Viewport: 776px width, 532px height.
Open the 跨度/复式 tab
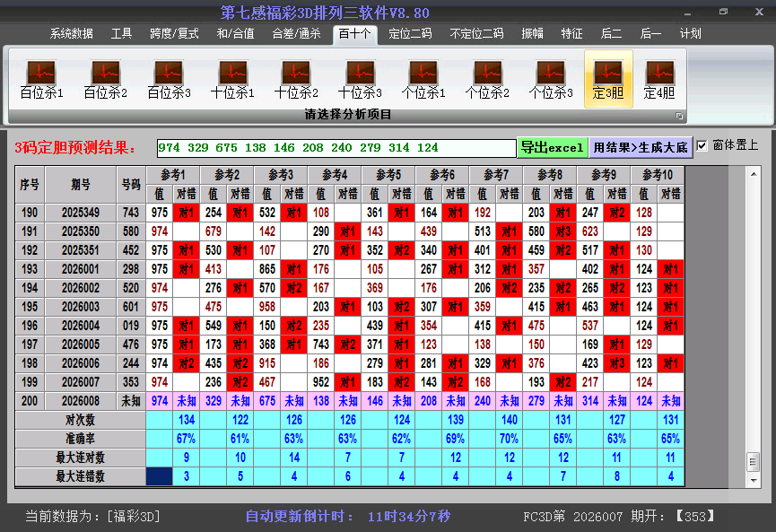pyautogui.click(x=174, y=34)
